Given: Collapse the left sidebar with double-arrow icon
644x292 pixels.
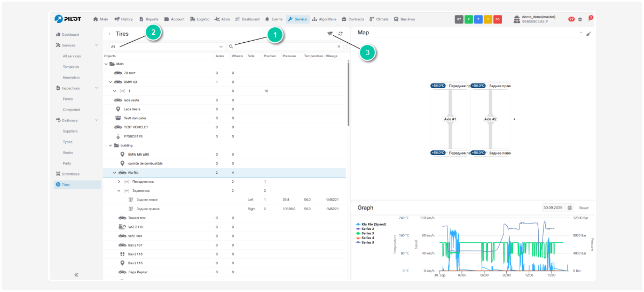Looking at the screenshot, I should [76, 274].
